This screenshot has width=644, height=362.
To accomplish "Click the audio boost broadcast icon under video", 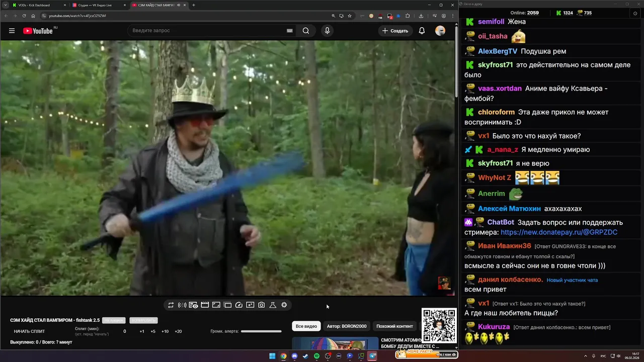I will coord(182,305).
